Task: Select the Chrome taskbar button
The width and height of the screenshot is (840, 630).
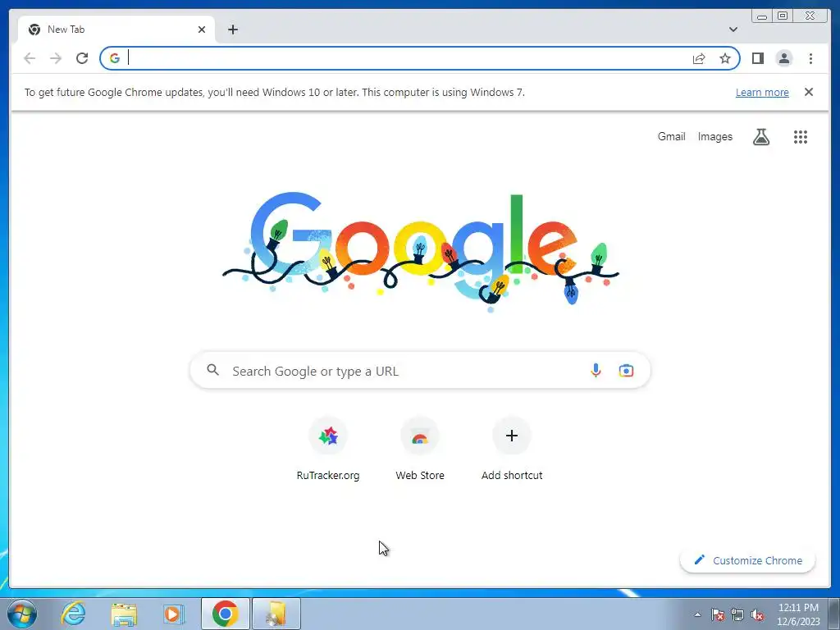Action: (225, 614)
